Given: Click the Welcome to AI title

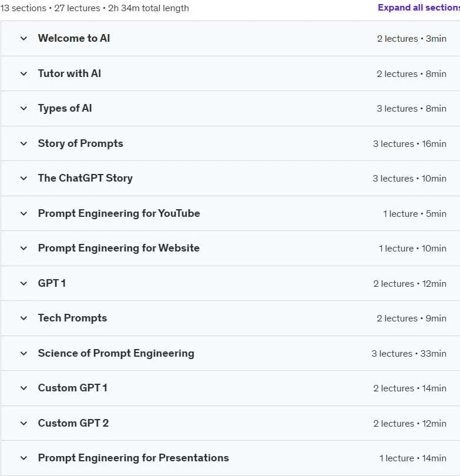Looking at the screenshot, I should (74, 38).
